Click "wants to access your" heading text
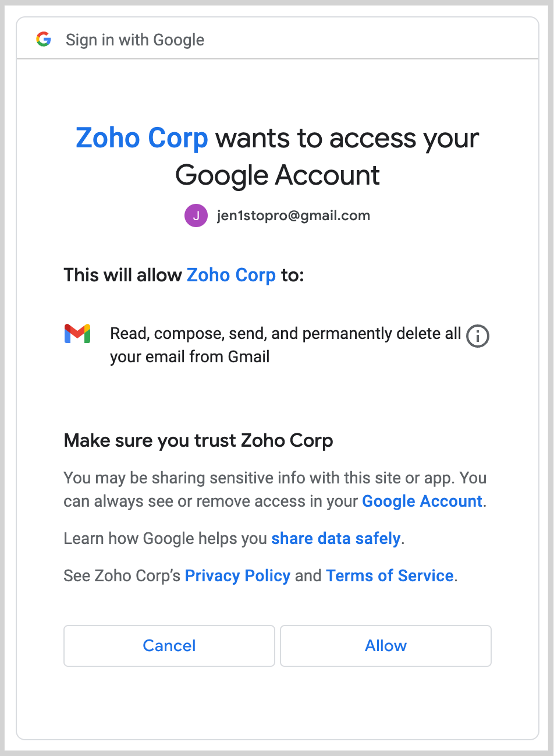This screenshot has width=554, height=756. coord(347,138)
